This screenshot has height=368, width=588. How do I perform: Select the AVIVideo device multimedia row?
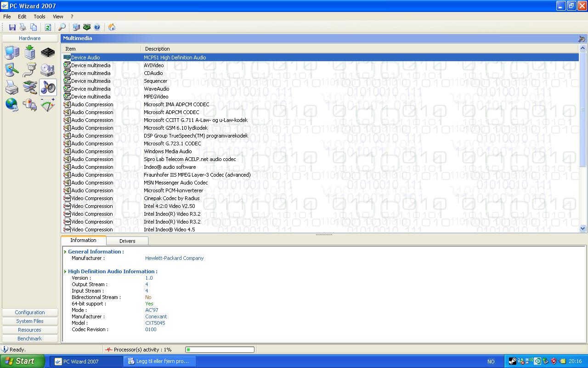point(320,65)
